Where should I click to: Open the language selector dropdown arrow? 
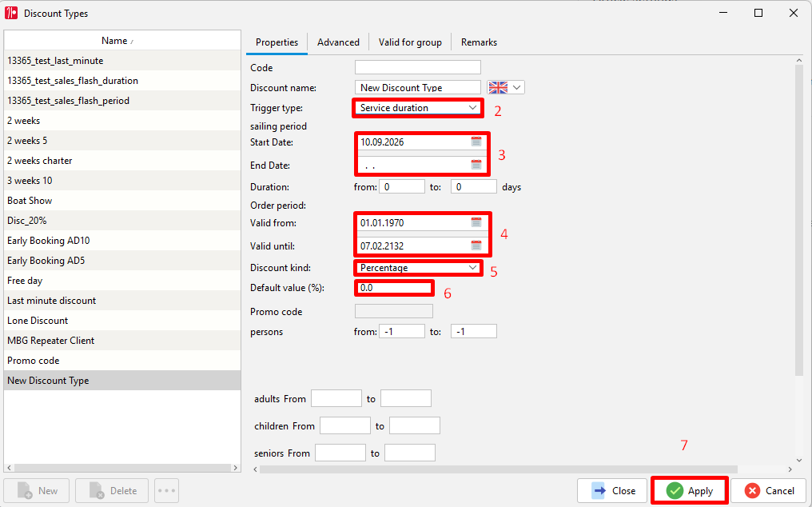(517, 88)
